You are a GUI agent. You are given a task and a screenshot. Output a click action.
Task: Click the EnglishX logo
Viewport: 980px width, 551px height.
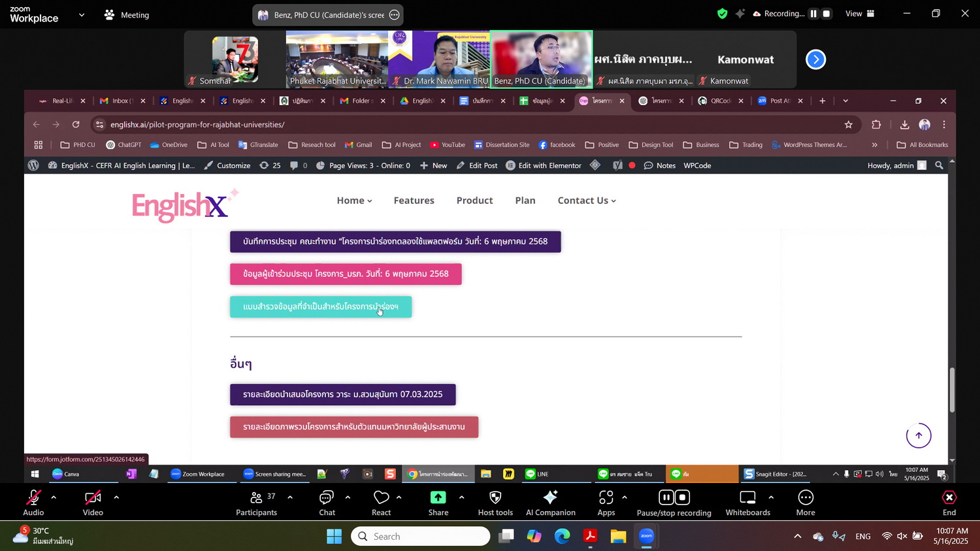186,205
